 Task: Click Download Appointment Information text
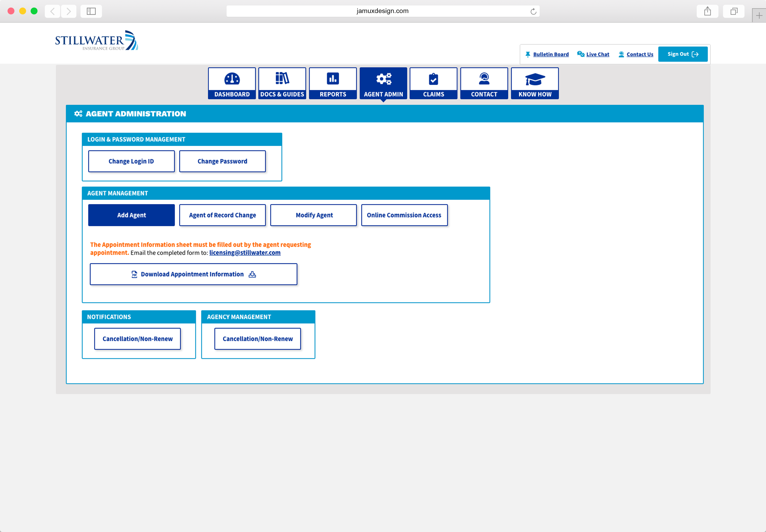point(192,274)
